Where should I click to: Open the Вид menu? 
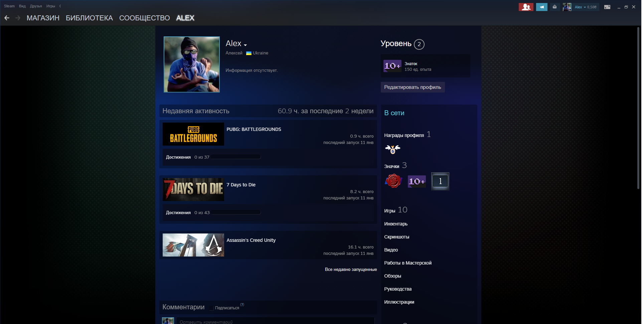click(22, 6)
